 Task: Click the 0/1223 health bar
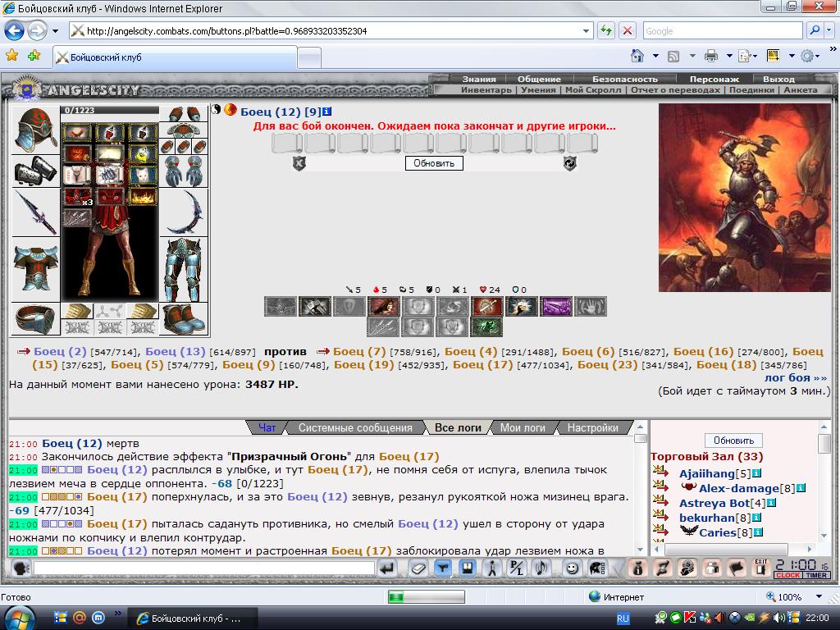[x=110, y=111]
